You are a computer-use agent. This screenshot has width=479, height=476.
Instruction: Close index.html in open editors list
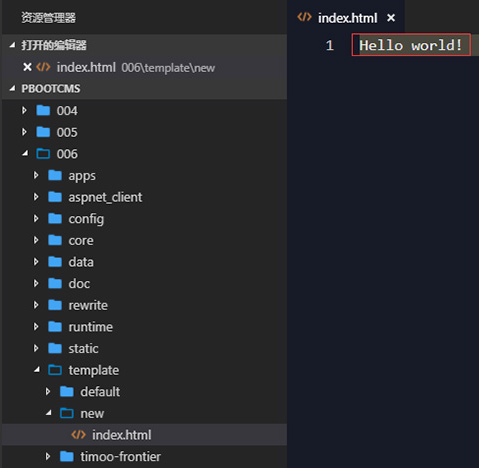[x=27, y=67]
